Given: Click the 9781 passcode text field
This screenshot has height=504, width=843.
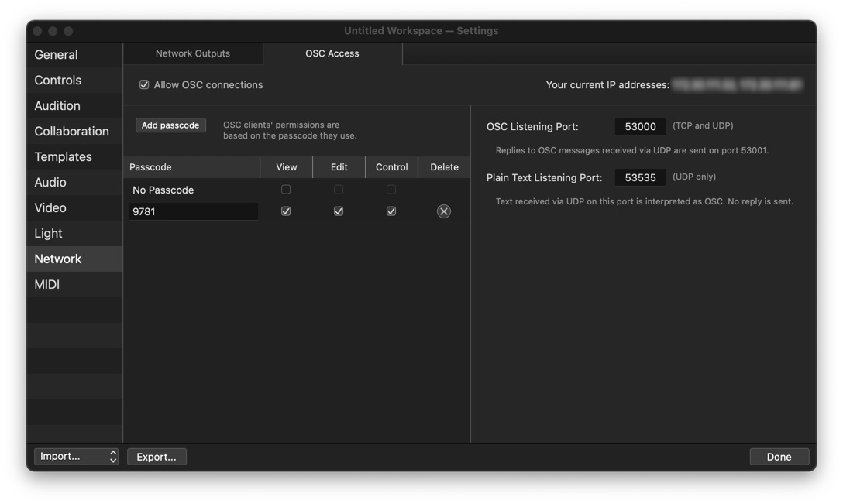Looking at the screenshot, I should pos(193,211).
